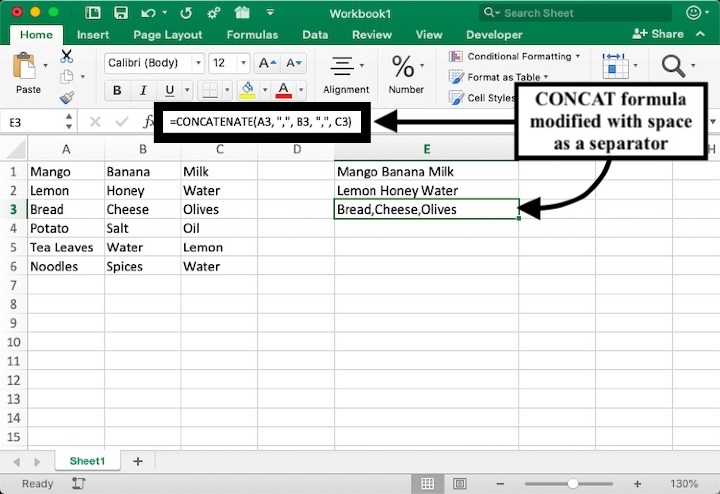The width and height of the screenshot is (720, 494).
Task: Toggle Underline formatting
Action: [169, 90]
